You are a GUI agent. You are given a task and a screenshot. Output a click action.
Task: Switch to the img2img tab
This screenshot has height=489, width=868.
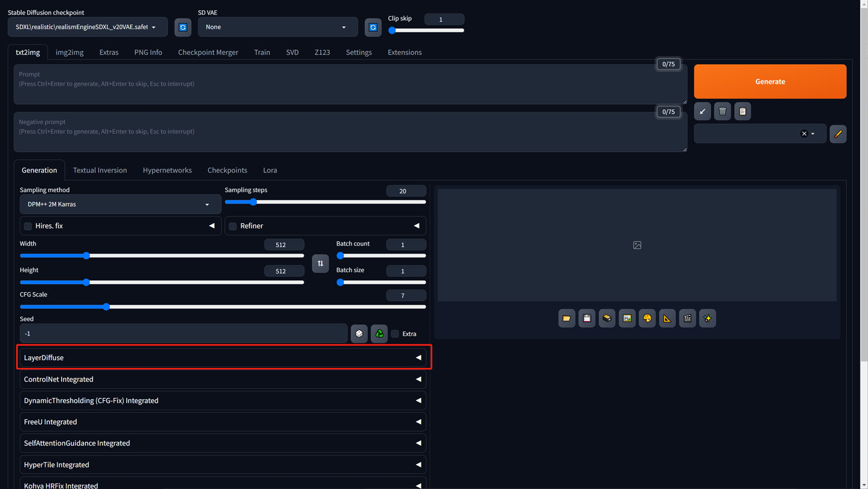click(69, 52)
